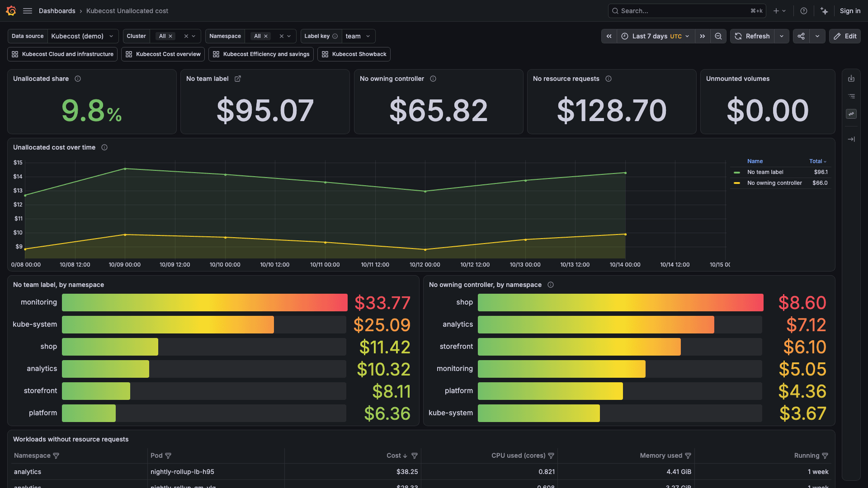Go to Dashboards breadcrumb
Screen dimensions: 868x488
57,11
